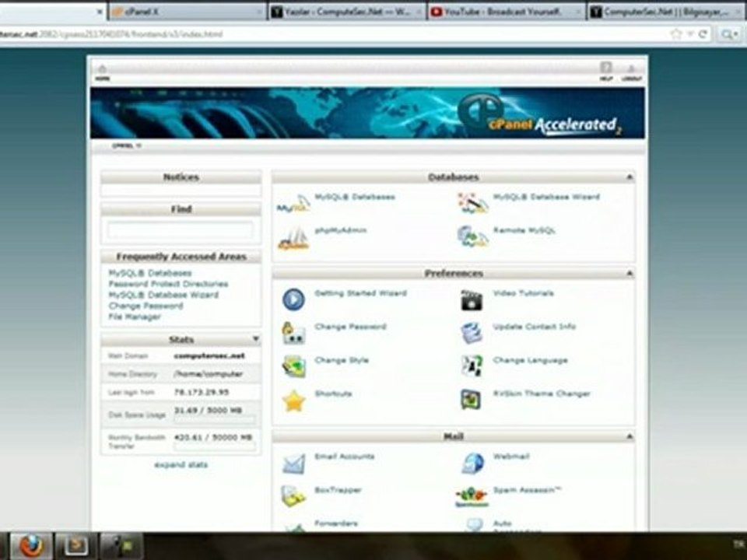
Task: Open the Remote MySQL icon
Action: click(x=472, y=236)
